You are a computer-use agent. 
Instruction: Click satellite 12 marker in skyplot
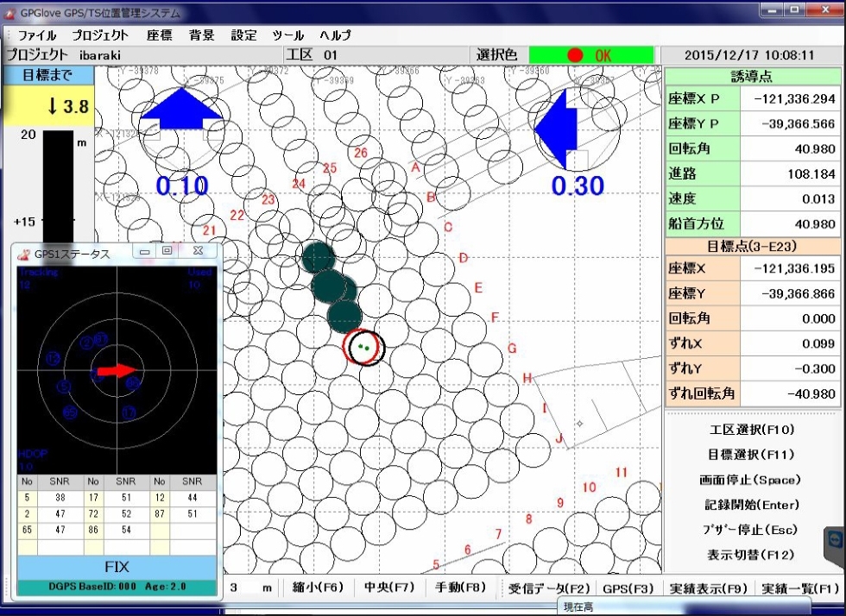click(x=53, y=359)
